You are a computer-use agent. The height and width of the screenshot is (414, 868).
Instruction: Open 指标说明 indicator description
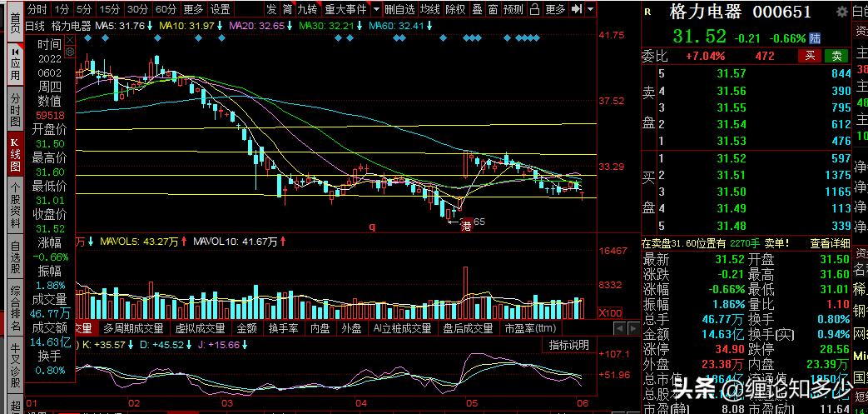pos(568,345)
